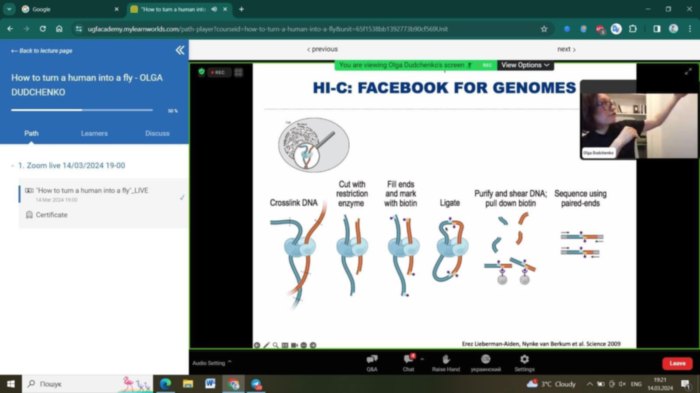Open Windows notification center

tap(686, 384)
